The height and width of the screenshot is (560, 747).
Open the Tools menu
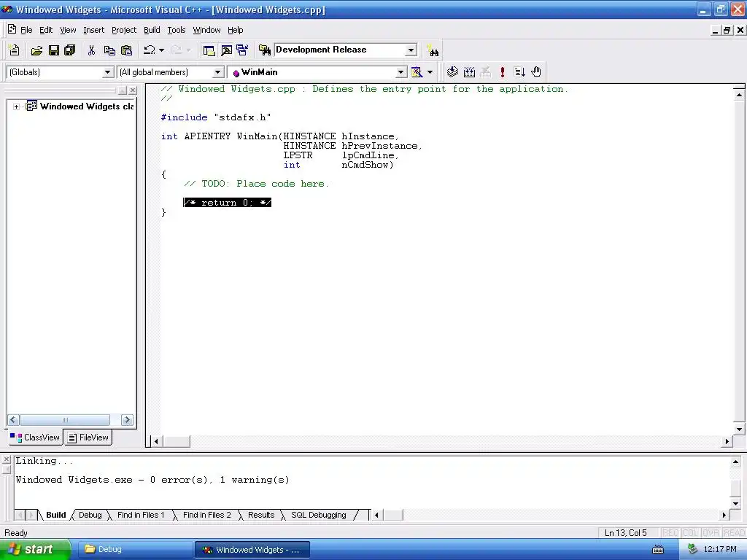click(x=177, y=30)
